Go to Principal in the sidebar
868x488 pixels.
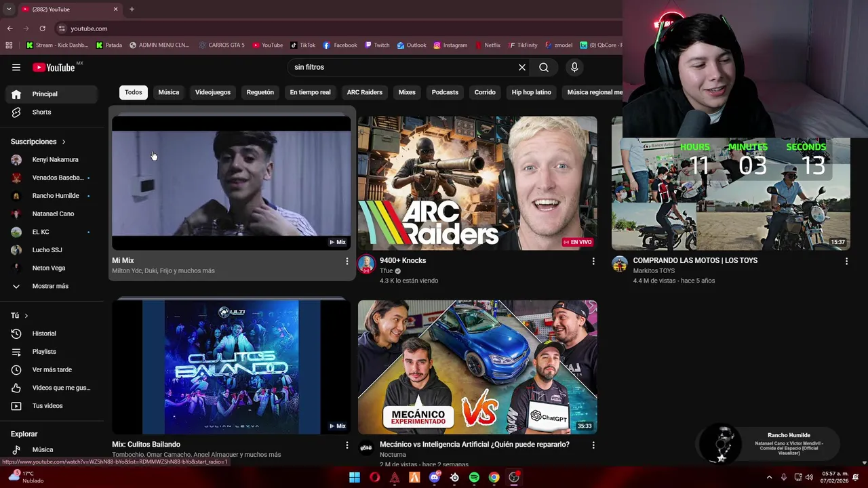pos(52,94)
